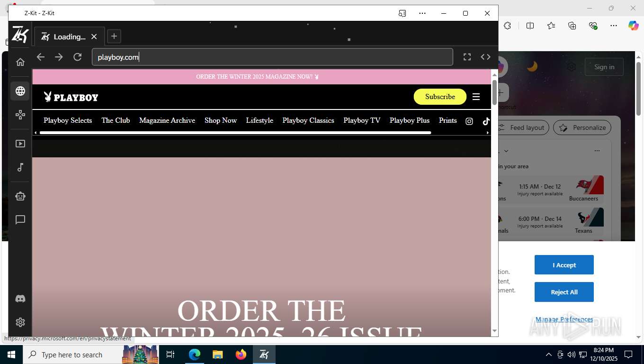Click the Z-Kit logo in sidebar

[x=20, y=35]
